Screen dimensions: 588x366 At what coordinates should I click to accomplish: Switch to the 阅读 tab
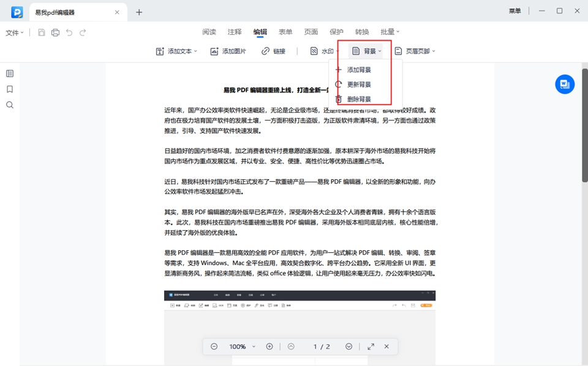(x=209, y=32)
